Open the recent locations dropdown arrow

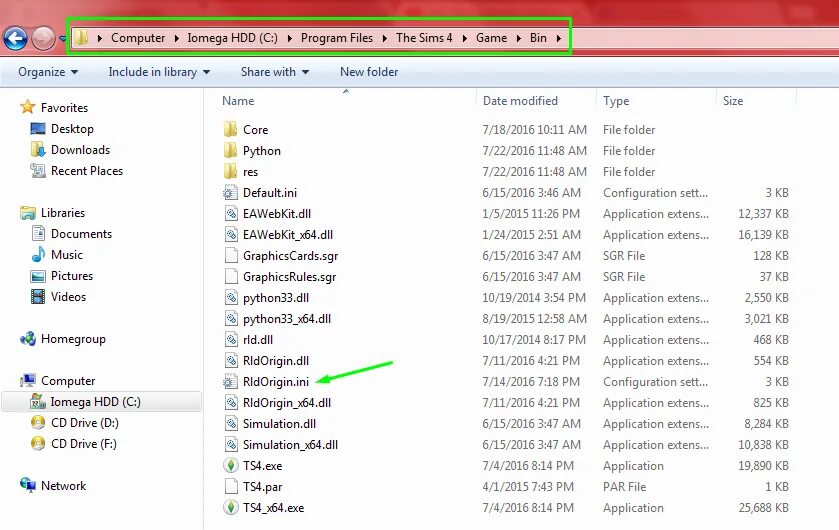coord(63,39)
